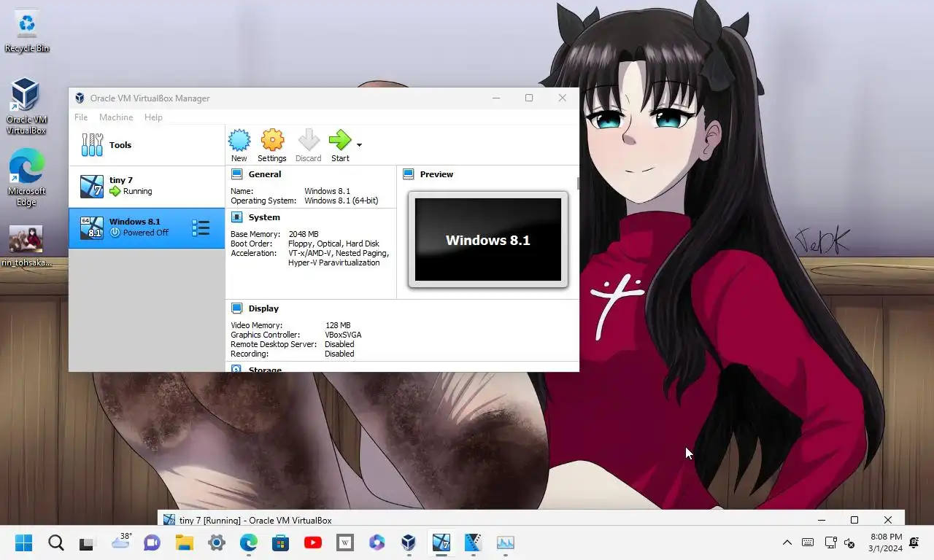
Task: Start the Windows 8.1 VM with green arrow
Action: pos(340,145)
